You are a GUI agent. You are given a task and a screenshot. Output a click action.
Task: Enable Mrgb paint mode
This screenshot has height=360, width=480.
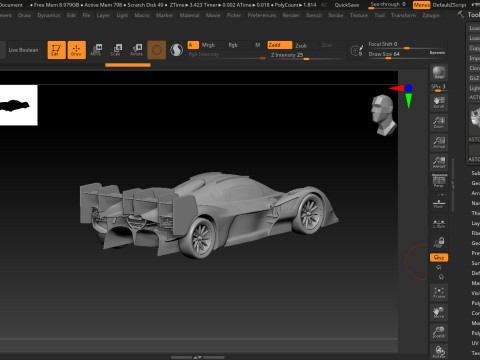[x=208, y=45]
